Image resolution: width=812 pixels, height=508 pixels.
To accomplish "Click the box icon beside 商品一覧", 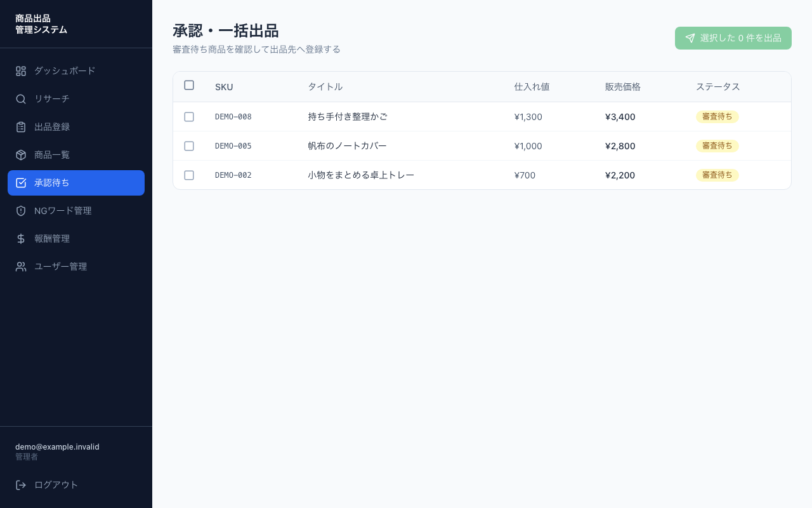I will pyautogui.click(x=21, y=155).
